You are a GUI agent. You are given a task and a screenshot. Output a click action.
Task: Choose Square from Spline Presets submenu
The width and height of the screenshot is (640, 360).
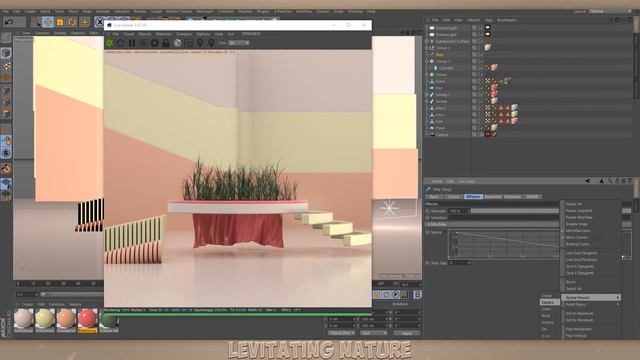pyautogui.click(x=549, y=302)
